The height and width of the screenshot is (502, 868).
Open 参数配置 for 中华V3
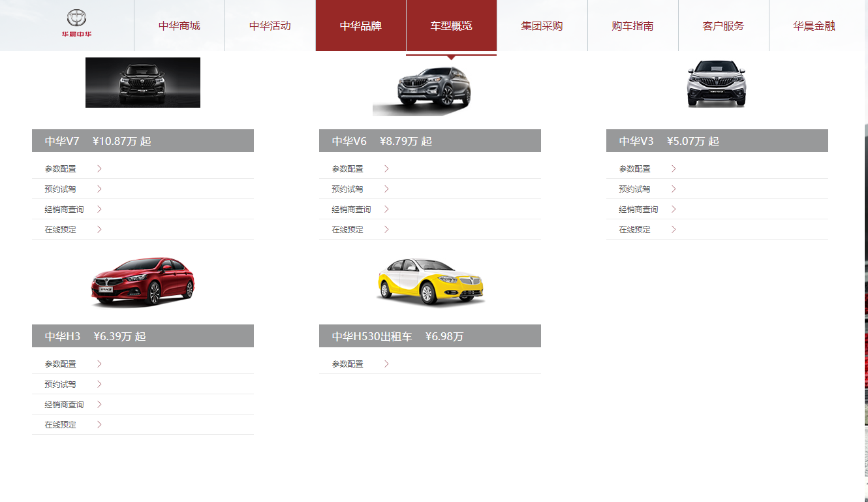pos(635,169)
